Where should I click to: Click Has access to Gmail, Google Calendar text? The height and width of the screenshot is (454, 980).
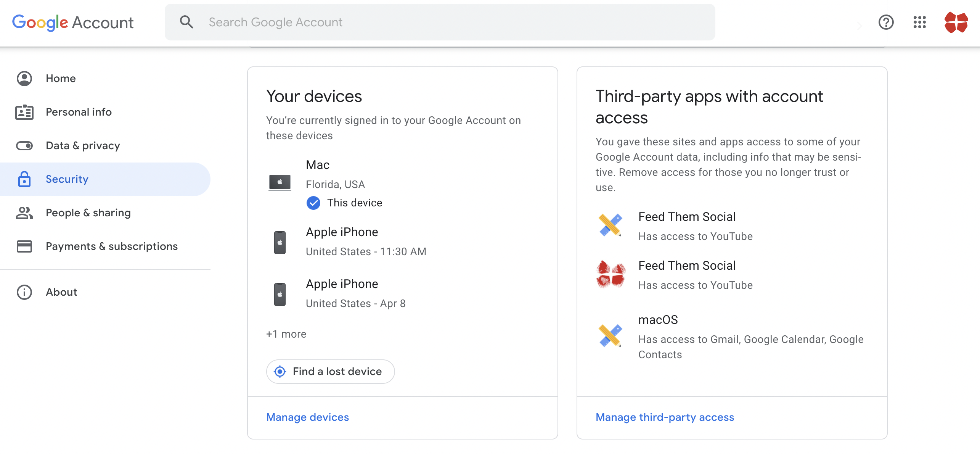pos(751,347)
